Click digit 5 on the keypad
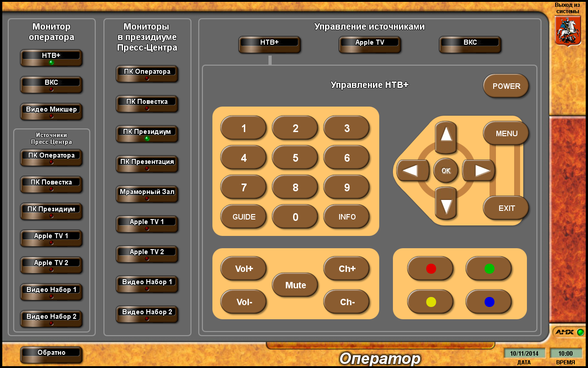 click(x=295, y=158)
